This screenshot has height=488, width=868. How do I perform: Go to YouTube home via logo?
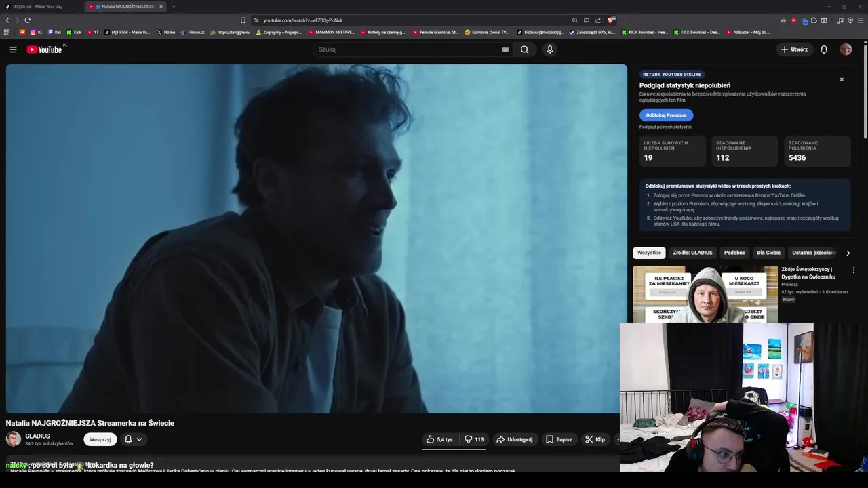click(x=44, y=49)
